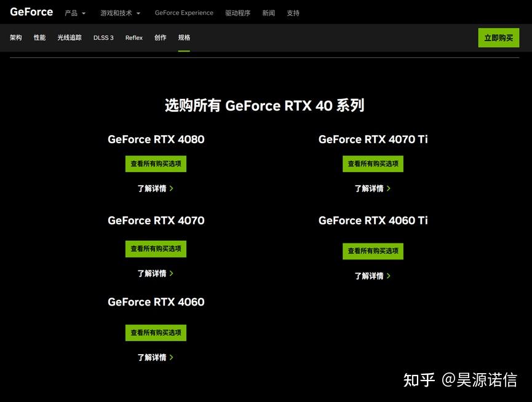
Task: Click the 选购所有 GeForce RTX 40 系列 title
Action: [264, 105]
